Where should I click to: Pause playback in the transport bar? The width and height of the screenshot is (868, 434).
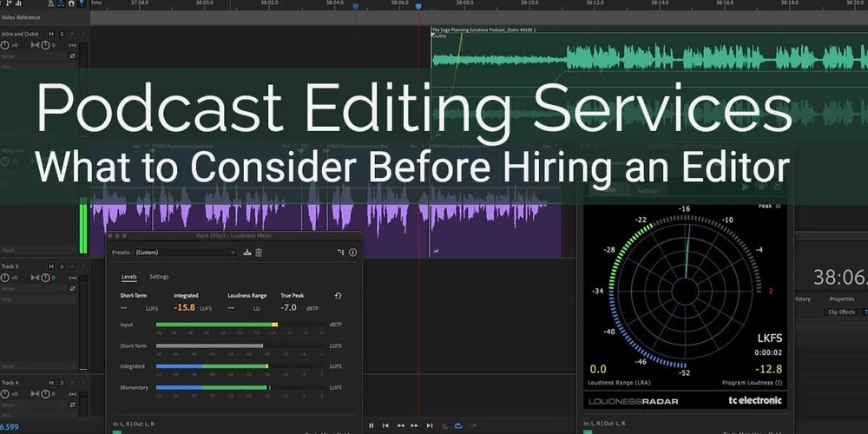click(371, 425)
